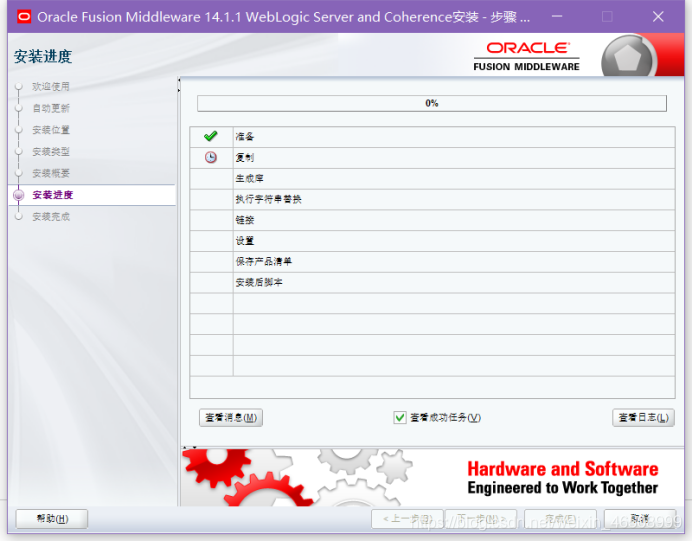Select 安装概要 step in sidebar
This screenshot has width=692, height=541.
pyautogui.click(x=51, y=173)
